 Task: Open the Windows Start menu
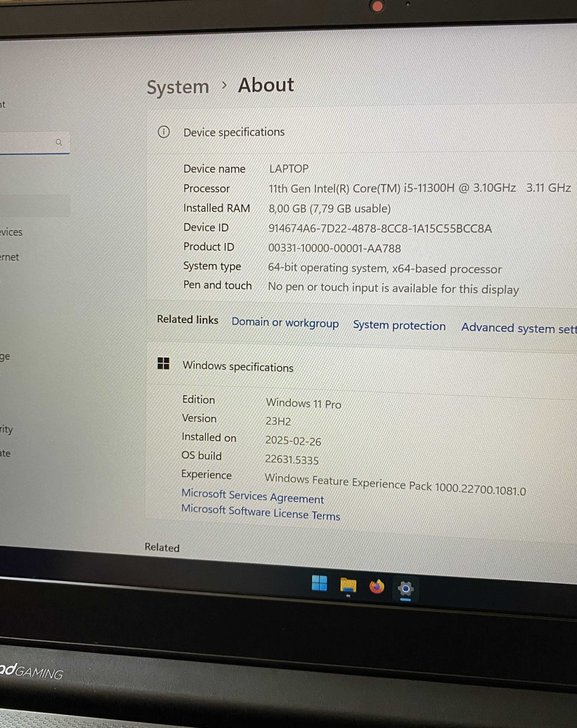(x=319, y=583)
